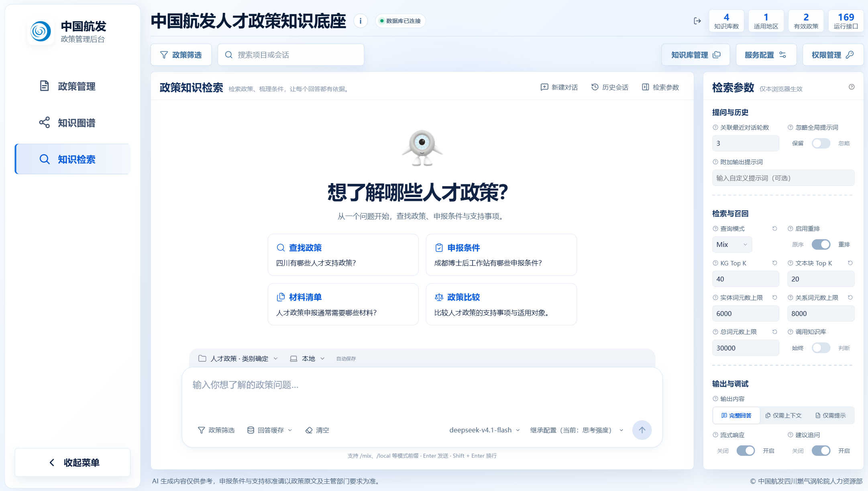The height and width of the screenshot is (491, 868).
Task: Select the 完整回答 output tab
Action: [736, 416]
